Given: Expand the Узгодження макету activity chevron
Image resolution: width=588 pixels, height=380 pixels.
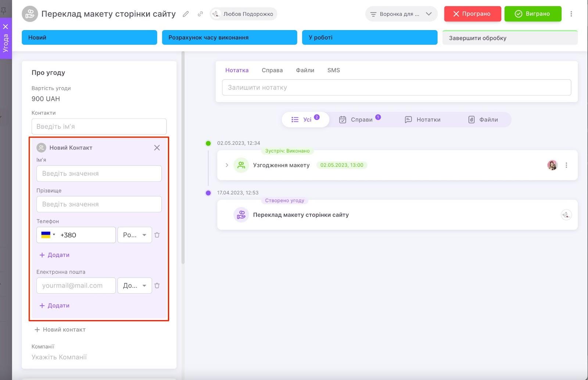Looking at the screenshot, I should point(227,165).
